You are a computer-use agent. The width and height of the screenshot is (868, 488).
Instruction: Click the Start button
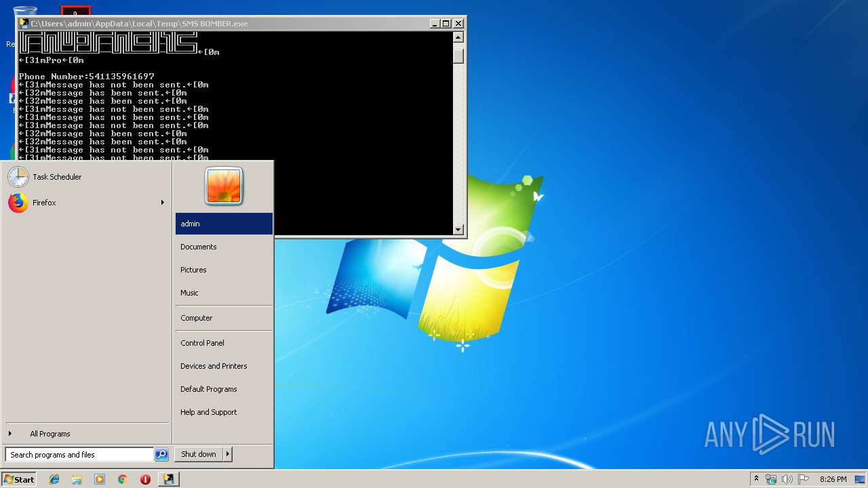19,479
